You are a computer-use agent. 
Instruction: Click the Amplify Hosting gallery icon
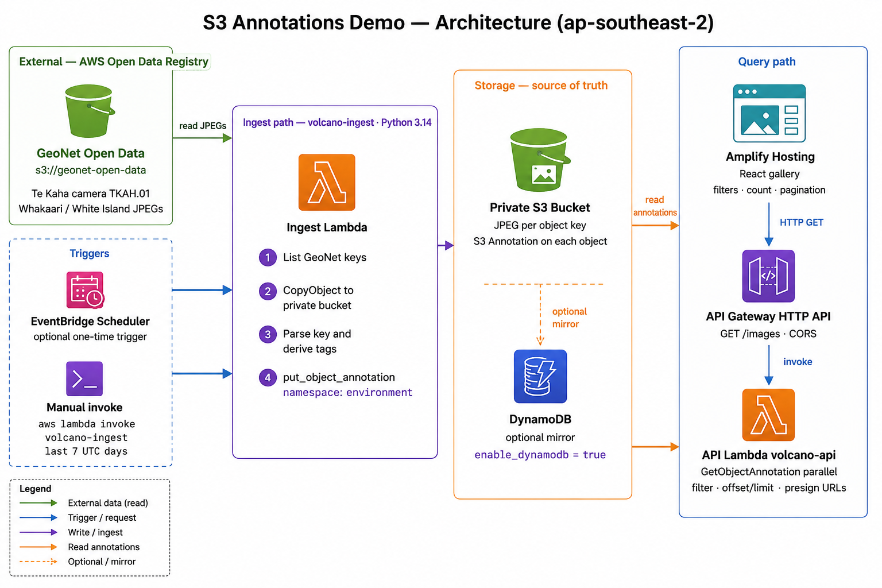769,113
